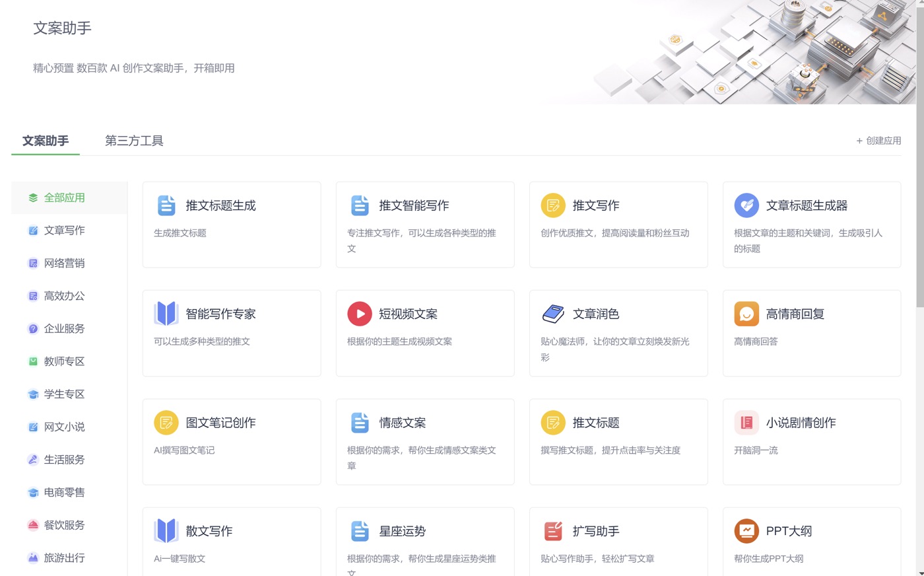Viewport: 924px width, 576px height.
Task: Open the 文章写作 category
Action: (69, 231)
